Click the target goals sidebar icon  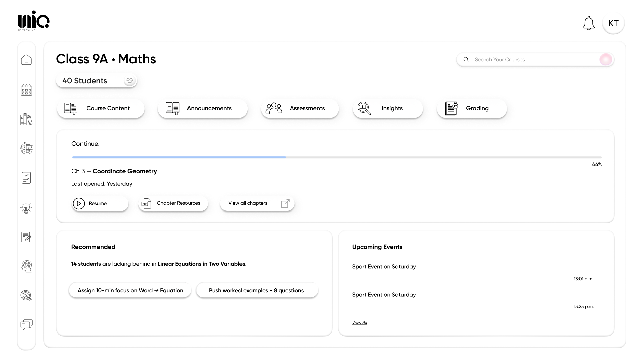click(26, 295)
